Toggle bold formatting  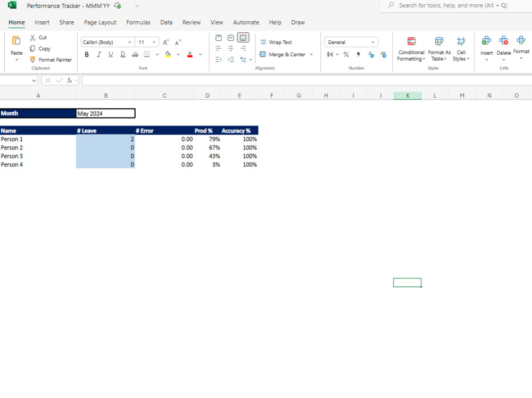87,54
